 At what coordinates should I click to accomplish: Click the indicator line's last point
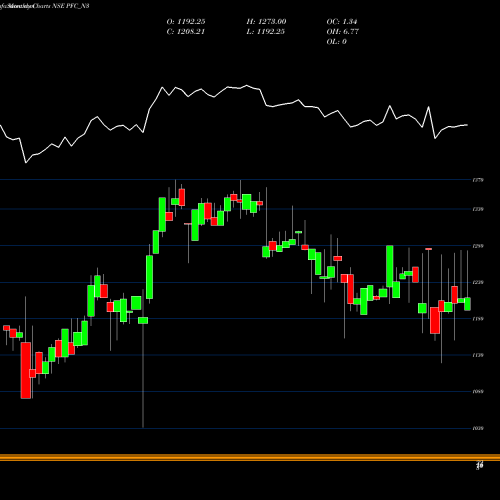(467, 125)
